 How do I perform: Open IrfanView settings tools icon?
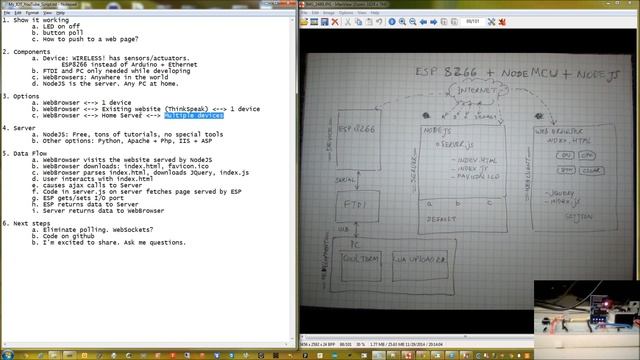492,22
